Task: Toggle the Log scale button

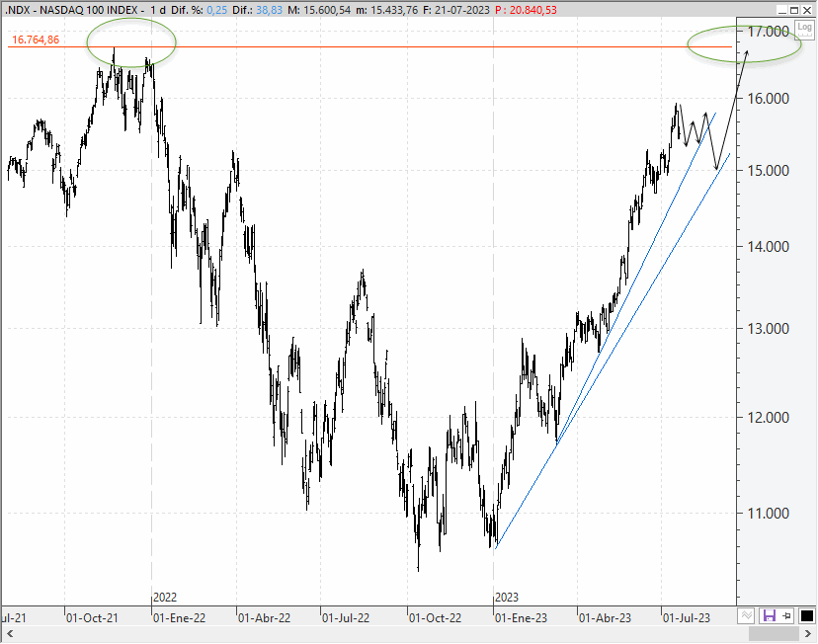Action: (x=804, y=29)
